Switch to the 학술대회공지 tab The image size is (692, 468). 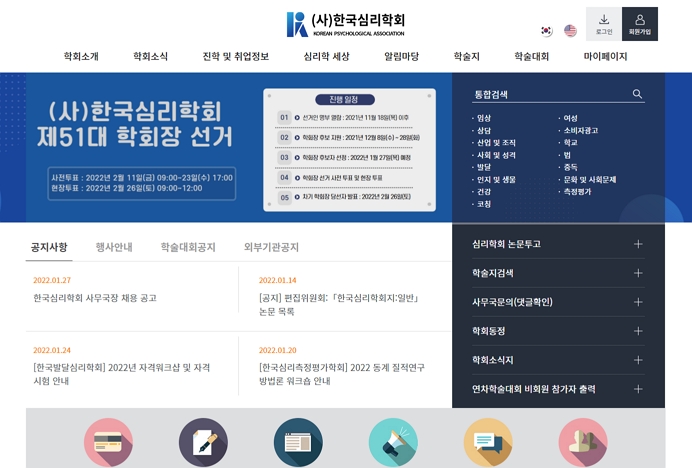pos(188,247)
